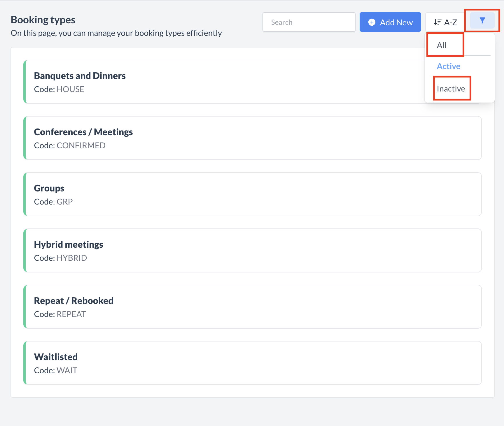
Task: Select the Inactive filter option
Action: point(451,88)
